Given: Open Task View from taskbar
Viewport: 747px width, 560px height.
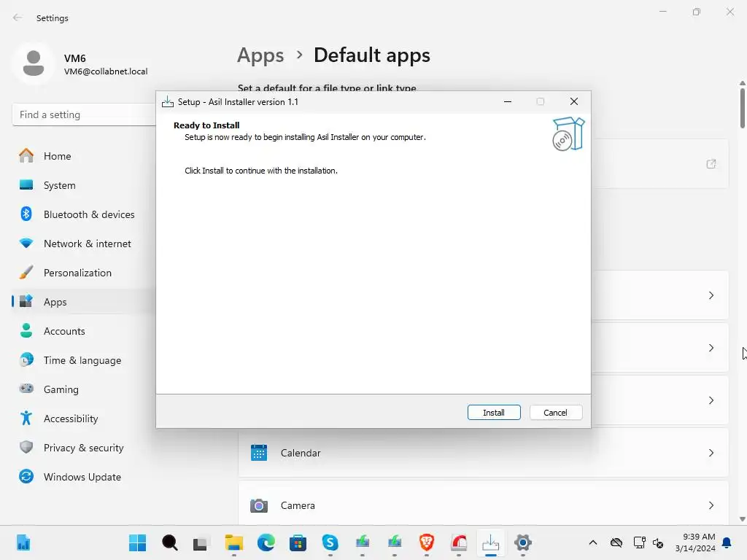Looking at the screenshot, I should pyautogui.click(x=200, y=542).
